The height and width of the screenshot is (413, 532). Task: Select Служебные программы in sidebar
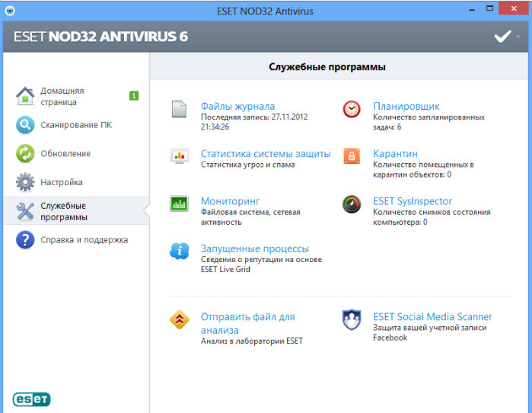77,211
